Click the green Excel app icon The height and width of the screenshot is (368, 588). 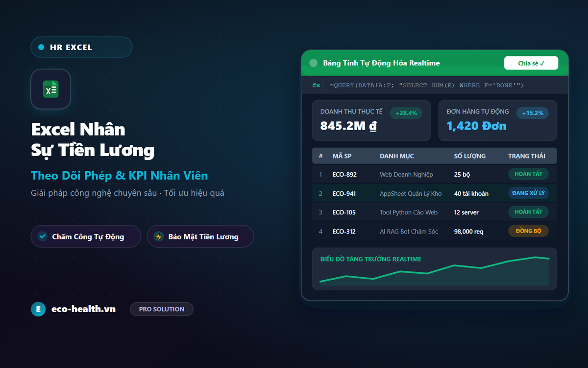(51, 89)
